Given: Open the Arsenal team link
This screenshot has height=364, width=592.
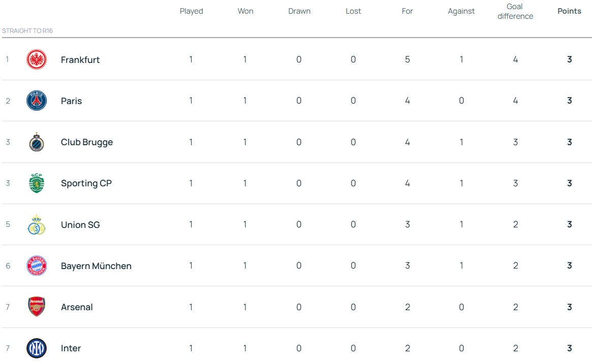Looking at the screenshot, I should click(77, 307).
